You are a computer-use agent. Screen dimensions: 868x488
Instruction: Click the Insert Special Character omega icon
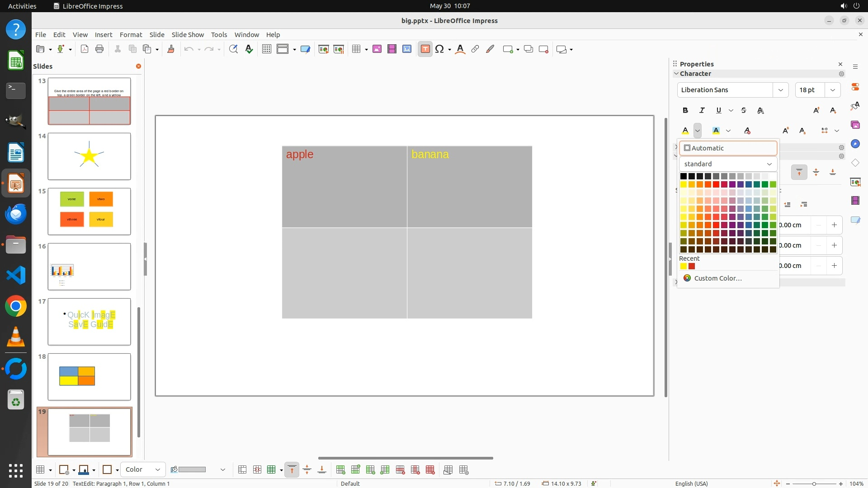click(439, 49)
